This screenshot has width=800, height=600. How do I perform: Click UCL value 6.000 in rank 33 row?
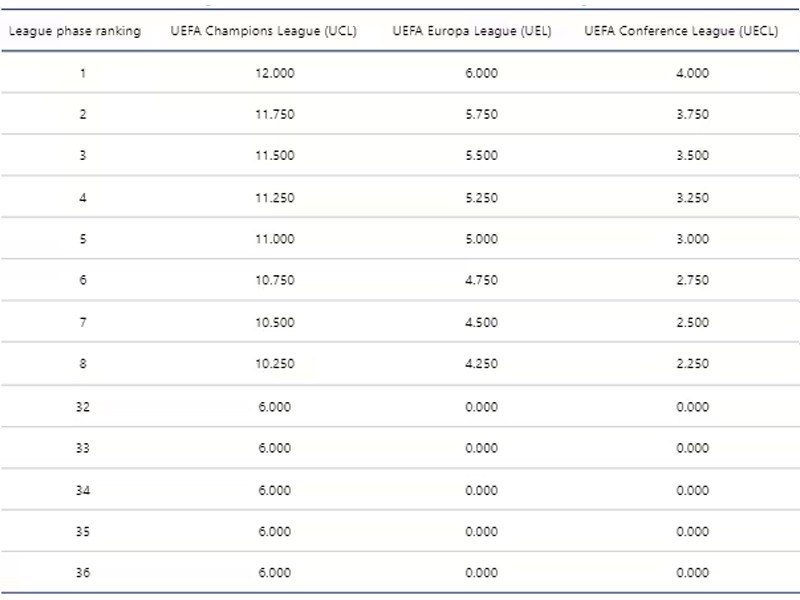[275, 448]
